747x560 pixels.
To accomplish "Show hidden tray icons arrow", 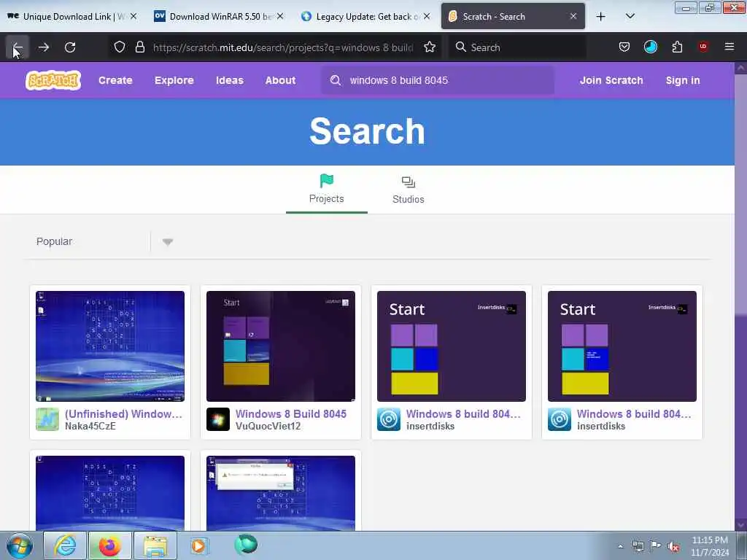I will [x=620, y=546].
